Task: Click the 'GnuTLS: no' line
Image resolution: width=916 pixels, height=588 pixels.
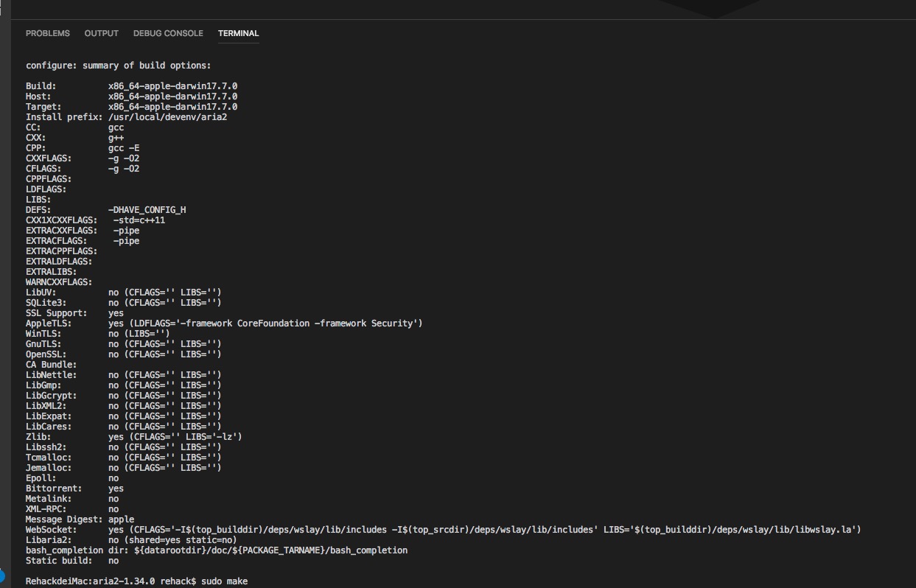Action: (x=124, y=344)
